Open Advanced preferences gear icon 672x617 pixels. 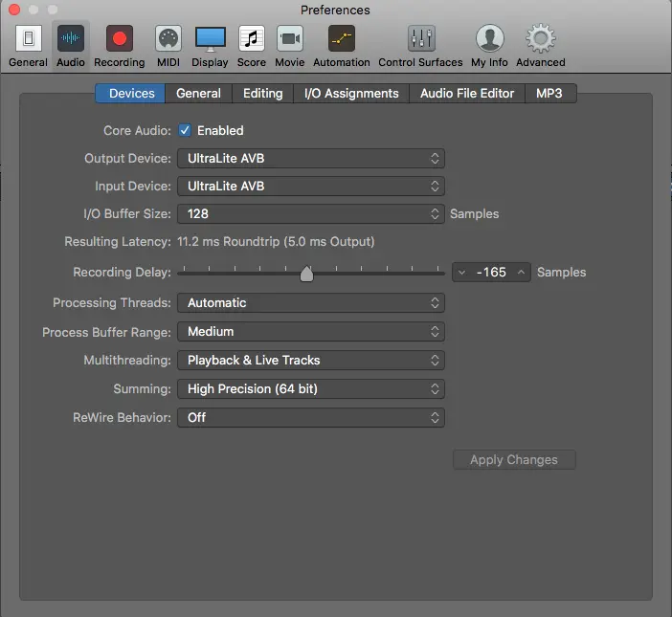[x=541, y=38]
